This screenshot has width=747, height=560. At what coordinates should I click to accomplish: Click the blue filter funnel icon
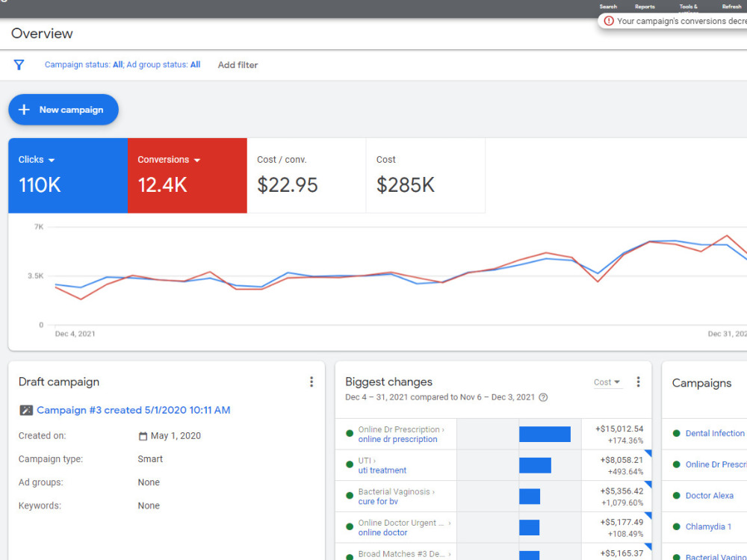pyautogui.click(x=19, y=65)
